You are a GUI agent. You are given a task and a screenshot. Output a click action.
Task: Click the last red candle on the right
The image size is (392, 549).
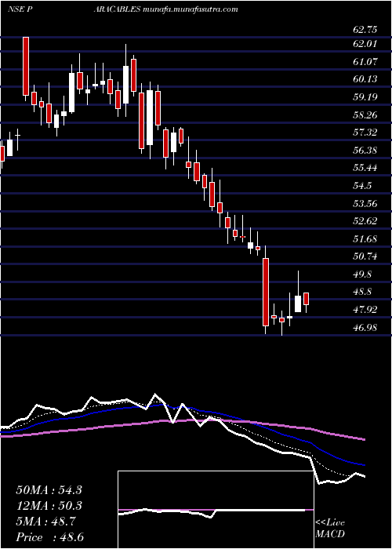pos(307,299)
